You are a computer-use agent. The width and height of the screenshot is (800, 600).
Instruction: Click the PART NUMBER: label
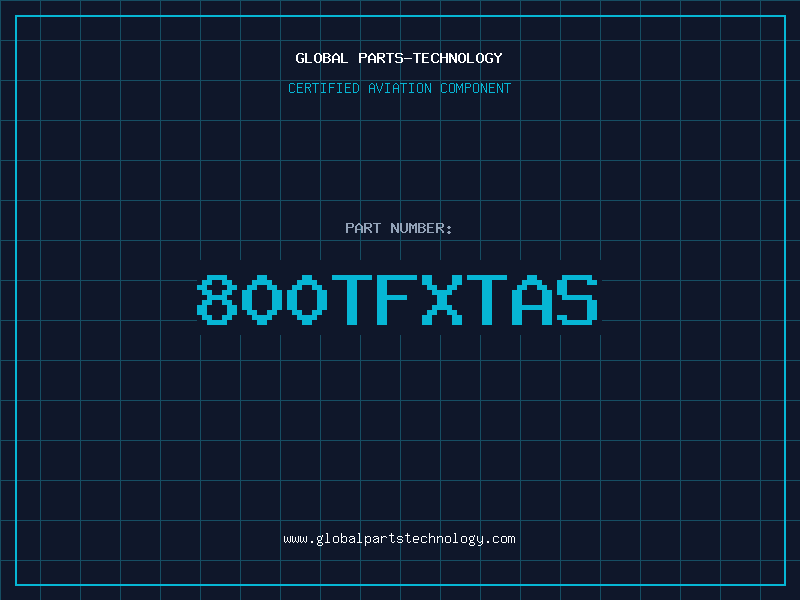tap(399, 228)
